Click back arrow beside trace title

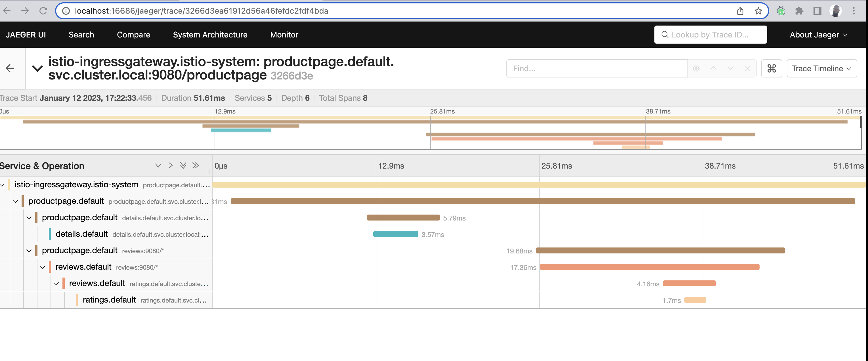[10, 68]
